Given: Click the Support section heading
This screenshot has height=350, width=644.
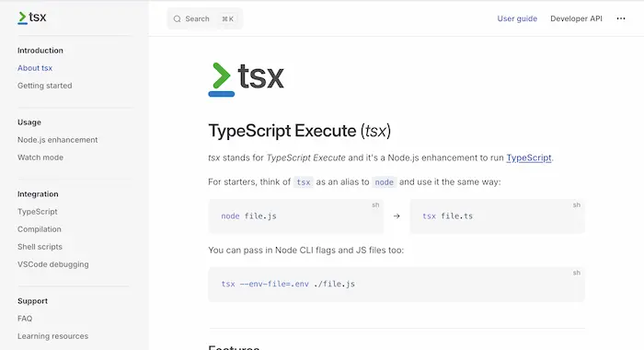Looking at the screenshot, I should click(32, 301).
